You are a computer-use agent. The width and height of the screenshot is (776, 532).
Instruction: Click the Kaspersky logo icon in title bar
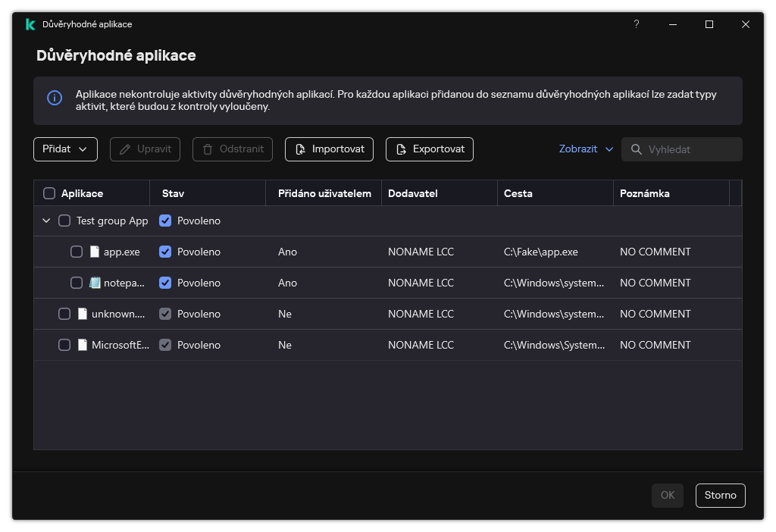click(30, 24)
